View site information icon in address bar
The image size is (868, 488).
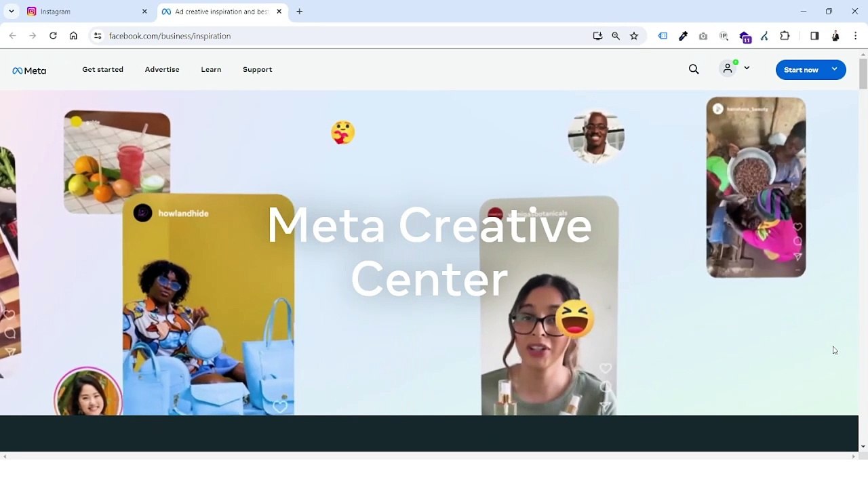[97, 36]
